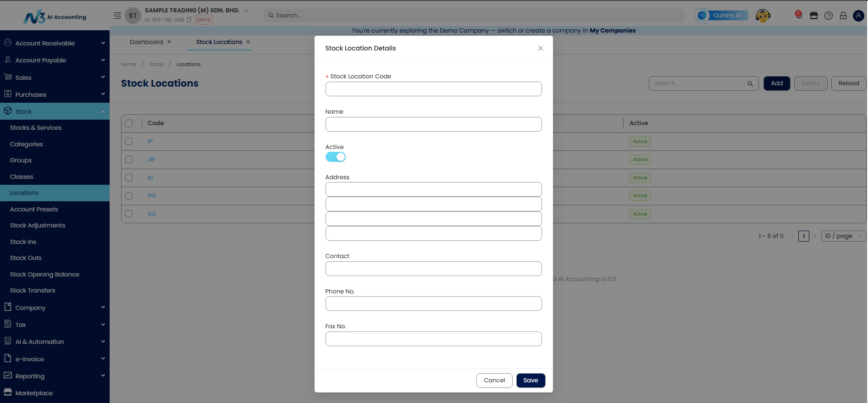This screenshot has width=868, height=403.
Task: Focus the Stock Location Code field
Action: pyautogui.click(x=433, y=89)
